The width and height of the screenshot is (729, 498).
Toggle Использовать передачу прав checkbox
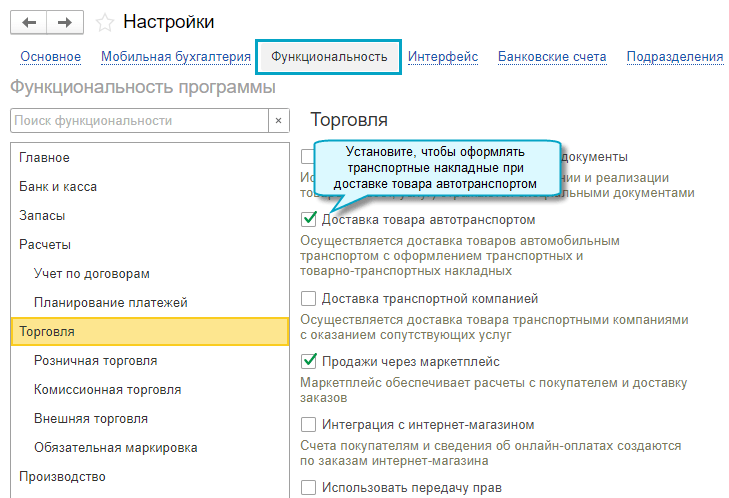tap(309, 488)
